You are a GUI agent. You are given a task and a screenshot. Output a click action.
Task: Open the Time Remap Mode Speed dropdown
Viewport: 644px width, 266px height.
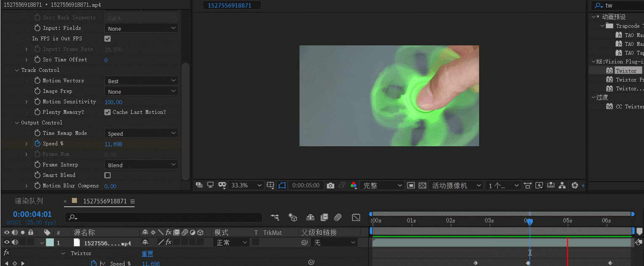click(141, 133)
